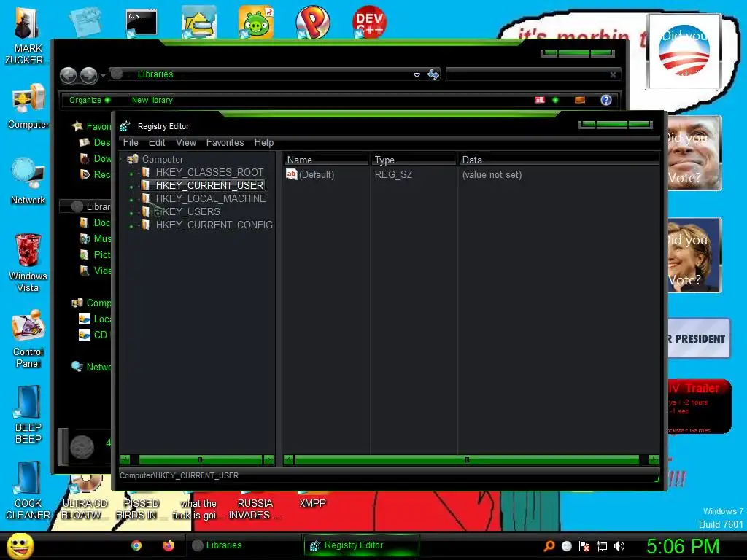
Task: Click the Registry Editor taskbar button
Action: coord(362,545)
